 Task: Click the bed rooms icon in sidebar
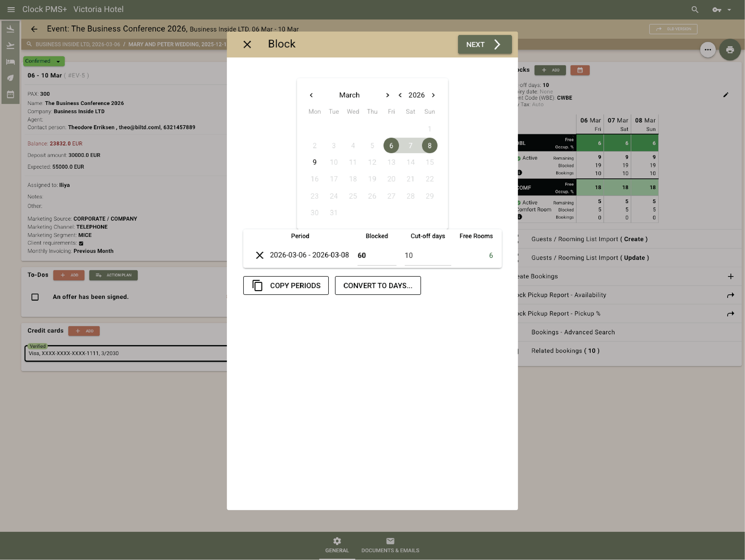(x=10, y=62)
